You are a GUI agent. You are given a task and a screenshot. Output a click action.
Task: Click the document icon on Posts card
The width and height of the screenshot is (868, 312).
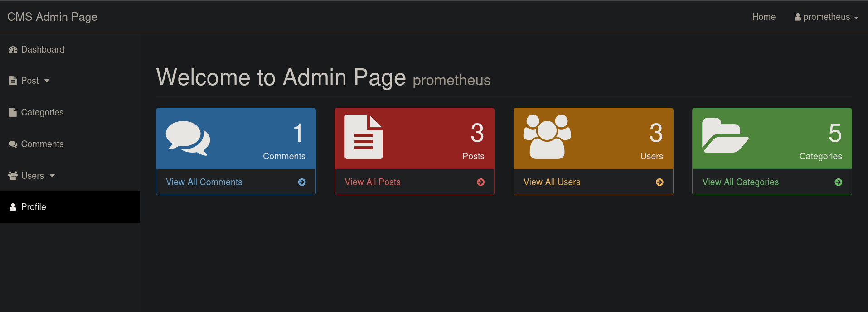click(363, 137)
